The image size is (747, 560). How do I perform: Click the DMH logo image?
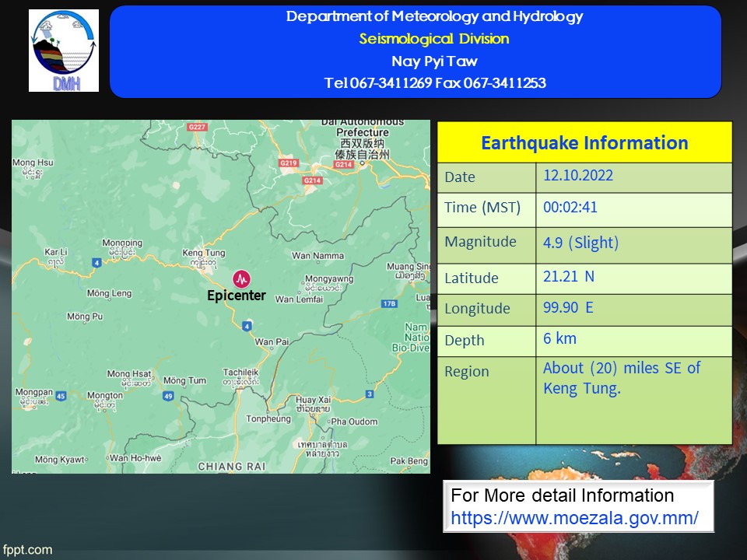click(64, 51)
